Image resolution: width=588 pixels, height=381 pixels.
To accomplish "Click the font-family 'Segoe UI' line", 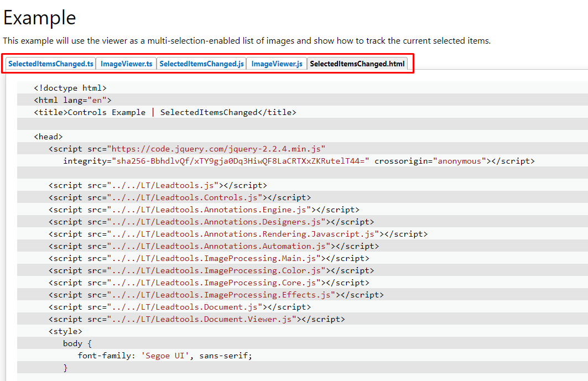I will point(165,356).
